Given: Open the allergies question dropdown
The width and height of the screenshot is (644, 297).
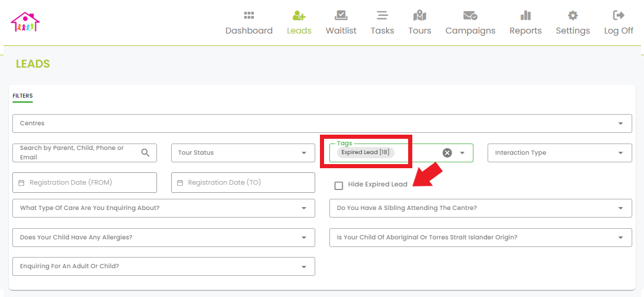Looking at the screenshot, I should pyautogui.click(x=164, y=238).
